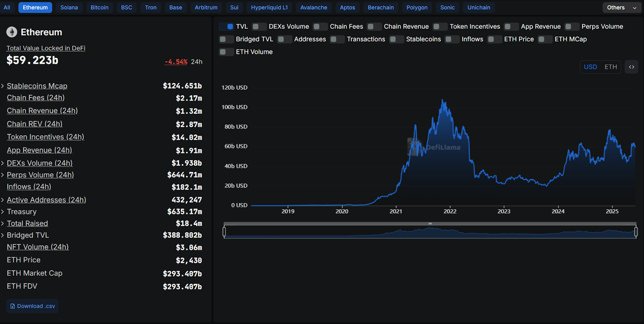Click the right handle of time range slider
Viewport: 644px width, 324px height.
(x=636, y=231)
